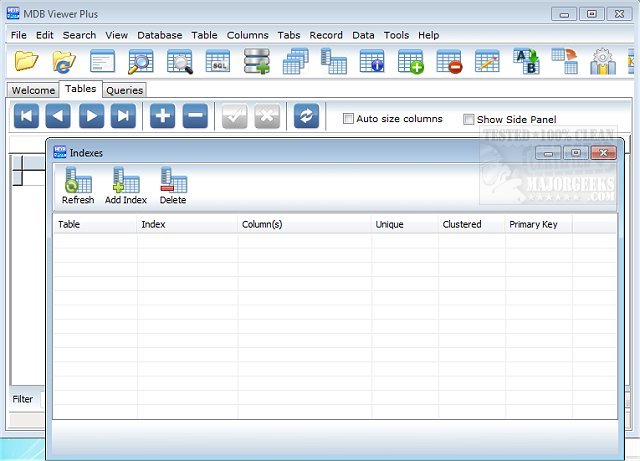Open the Columns menu
Image resolution: width=640 pixels, height=461 pixels.
point(247,35)
